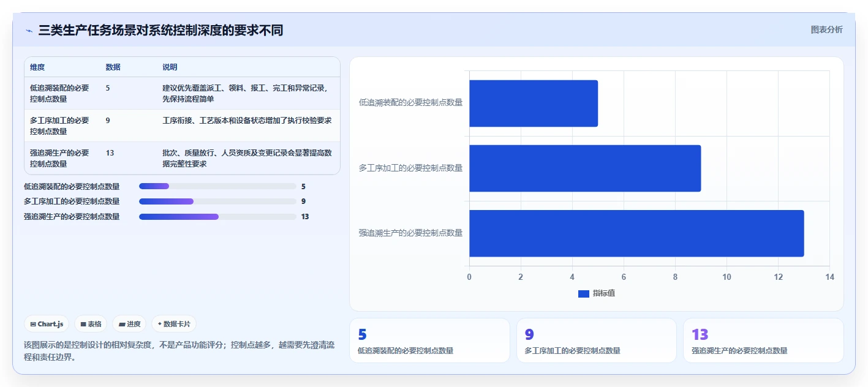Open the data card showing 5
Image resolution: width=868 pixels, height=387 pixels.
click(x=429, y=340)
